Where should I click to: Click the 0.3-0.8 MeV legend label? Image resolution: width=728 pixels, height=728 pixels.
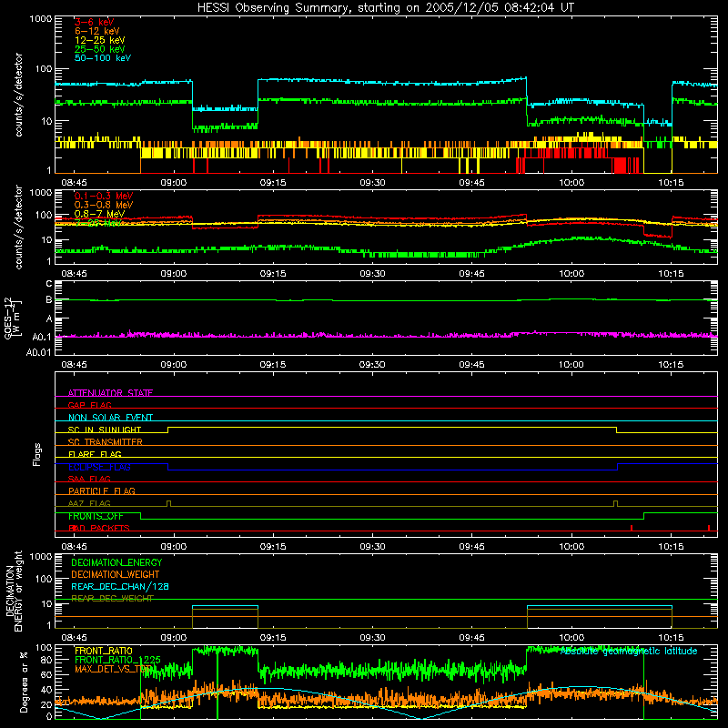point(104,205)
